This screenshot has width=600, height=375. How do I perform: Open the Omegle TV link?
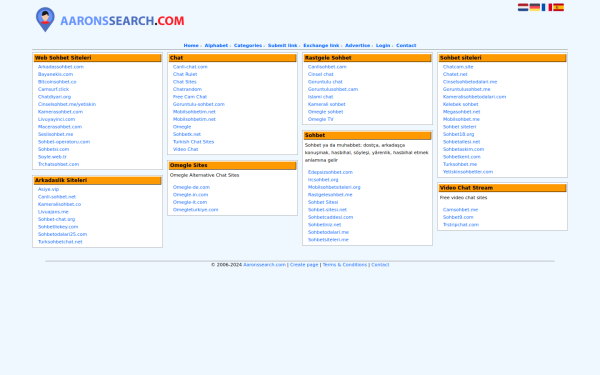pyautogui.click(x=320, y=119)
